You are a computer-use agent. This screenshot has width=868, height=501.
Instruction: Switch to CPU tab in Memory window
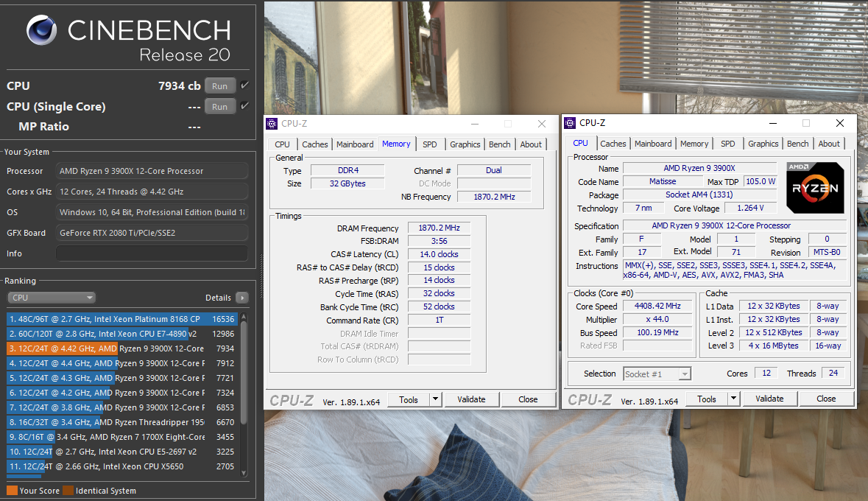click(282, 144)
